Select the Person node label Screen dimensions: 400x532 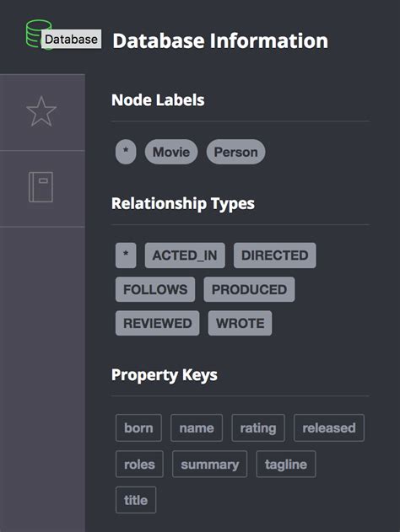coord(235,152)
